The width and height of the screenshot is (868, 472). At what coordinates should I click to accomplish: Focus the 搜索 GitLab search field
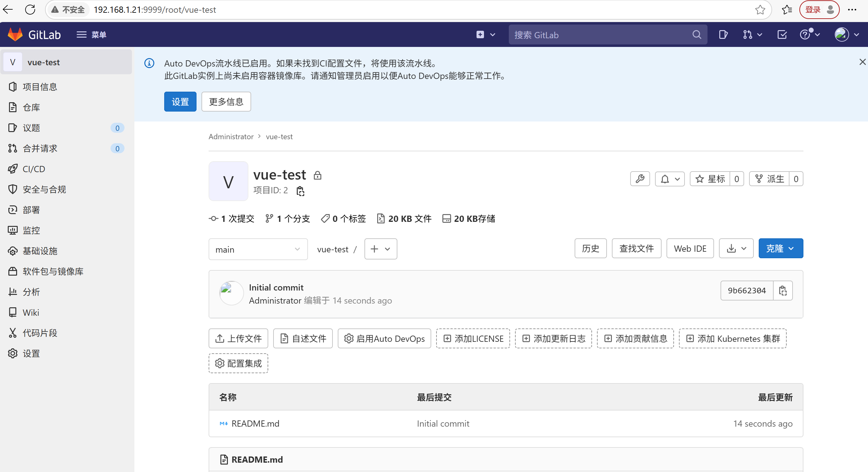608,34
